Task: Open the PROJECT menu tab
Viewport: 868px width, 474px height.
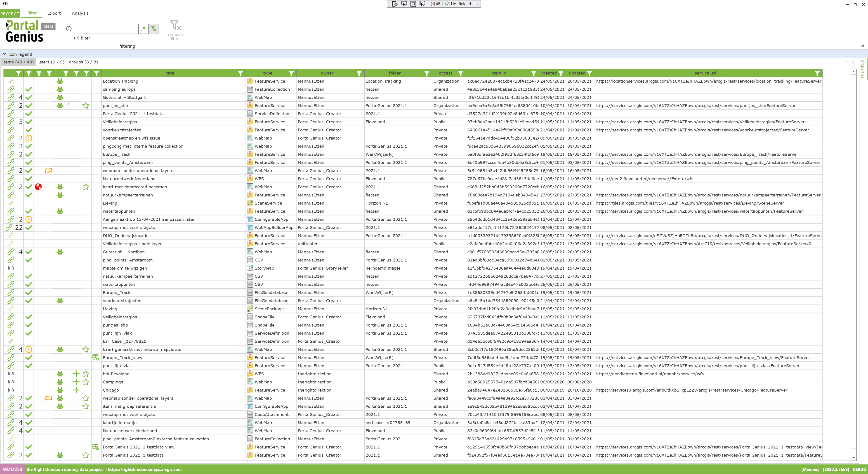Action: (x=10, y=14)
